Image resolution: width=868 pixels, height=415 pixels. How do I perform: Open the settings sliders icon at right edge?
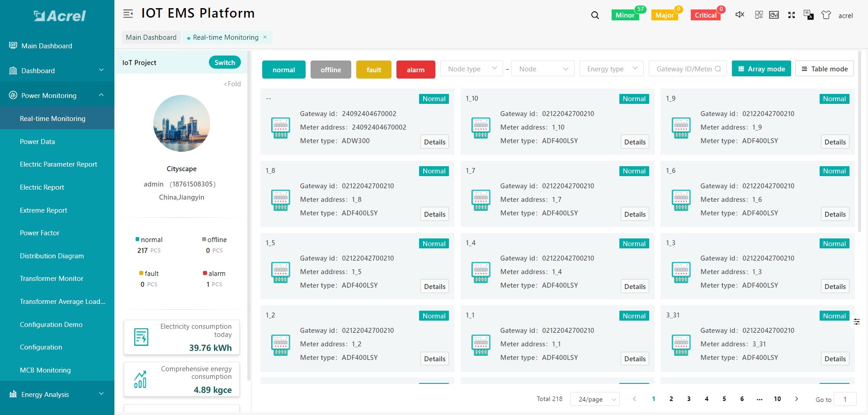[x=857, y=322]
